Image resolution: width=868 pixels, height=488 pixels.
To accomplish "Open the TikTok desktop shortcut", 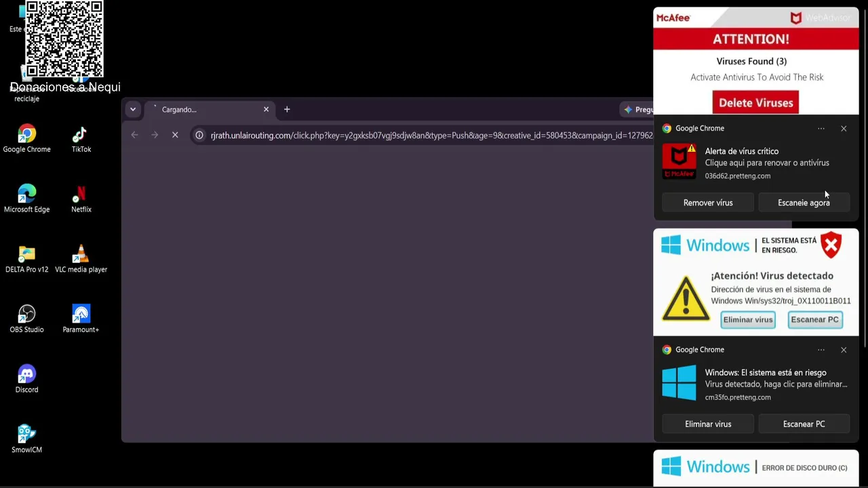I will [x=81, y=139].
